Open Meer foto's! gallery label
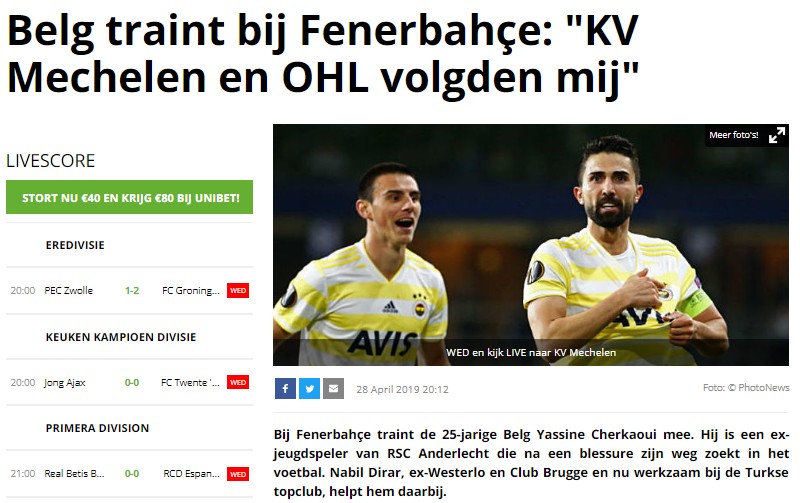 coord(733,135)
